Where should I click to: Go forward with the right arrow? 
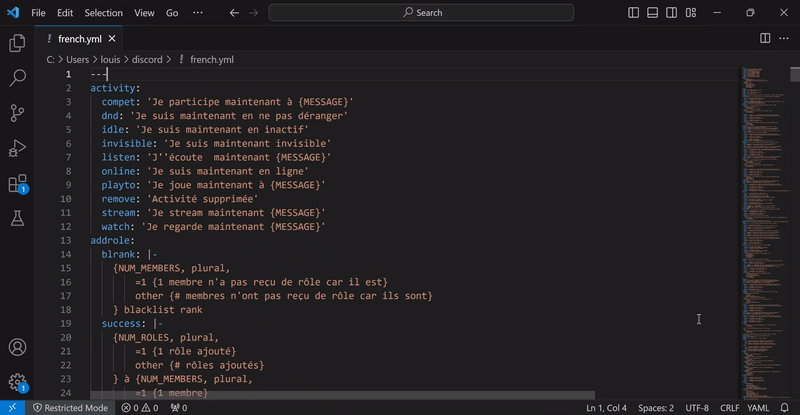254,13
